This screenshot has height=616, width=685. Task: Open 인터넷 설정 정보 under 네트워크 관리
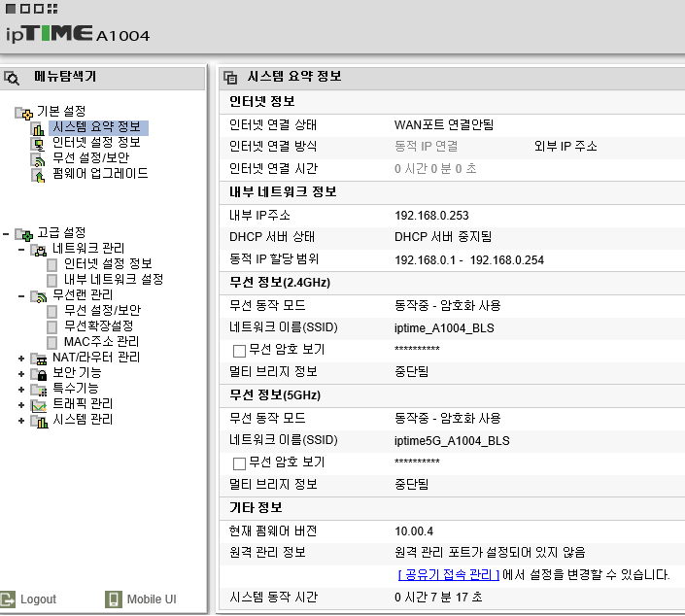tap(108, 264)
